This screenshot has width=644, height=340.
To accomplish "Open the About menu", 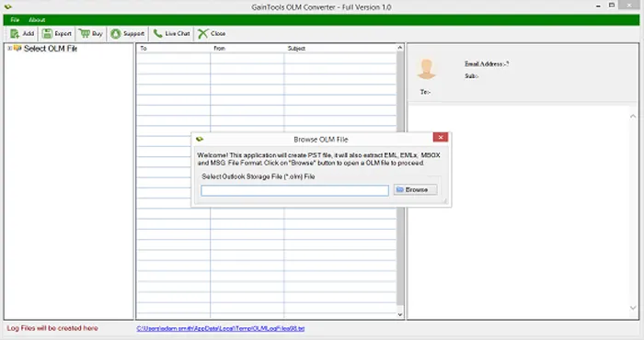I will (x=37, y=19).
